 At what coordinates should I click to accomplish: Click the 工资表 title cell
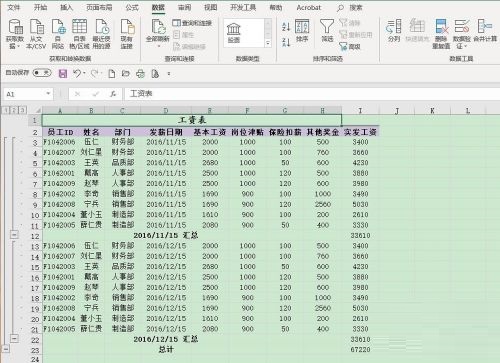point(192,120)
